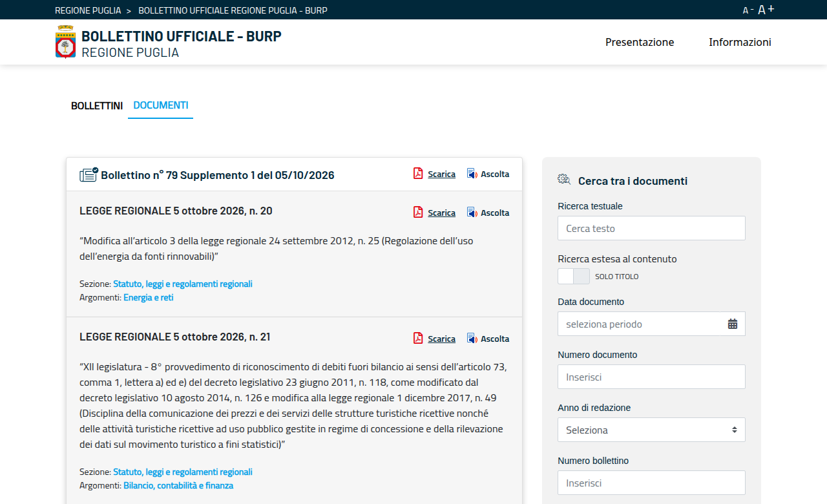Open Bilancio, contabilità e finanza topic link
This screenshot has height=504, width=827.
[178, 486]
